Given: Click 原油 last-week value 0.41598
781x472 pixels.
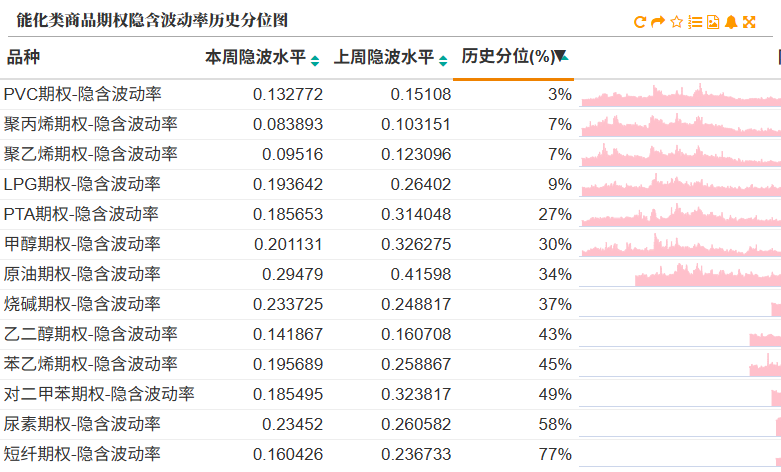Looking at the screenshot, I should (x=421, y=274).
